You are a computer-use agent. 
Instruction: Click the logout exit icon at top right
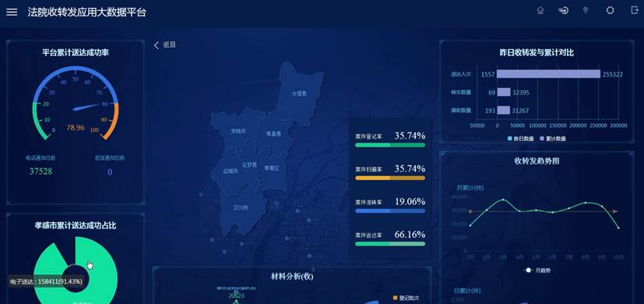coord(635,11)
